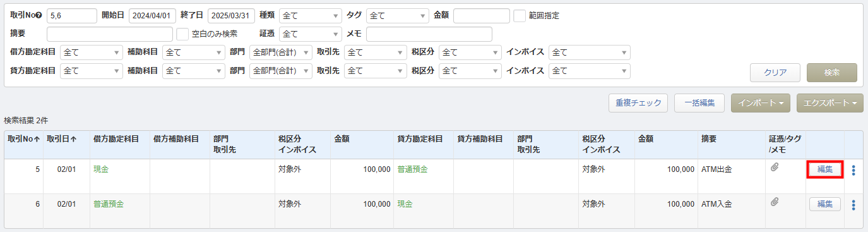The image size is (868, 232).
Task: Open the インボイス dropdown in 貸方 row
Action: (590, 71)
